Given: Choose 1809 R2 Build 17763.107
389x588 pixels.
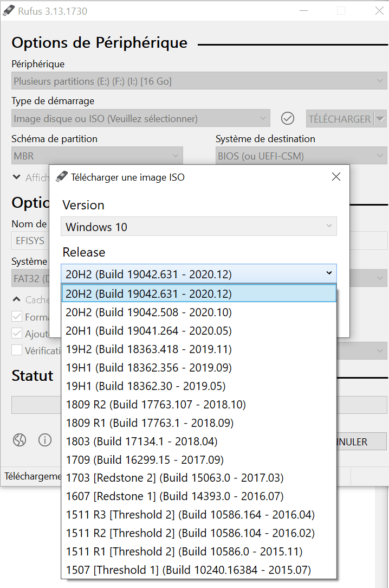Looking at the screenshot, I should click(x=199, y=404).
